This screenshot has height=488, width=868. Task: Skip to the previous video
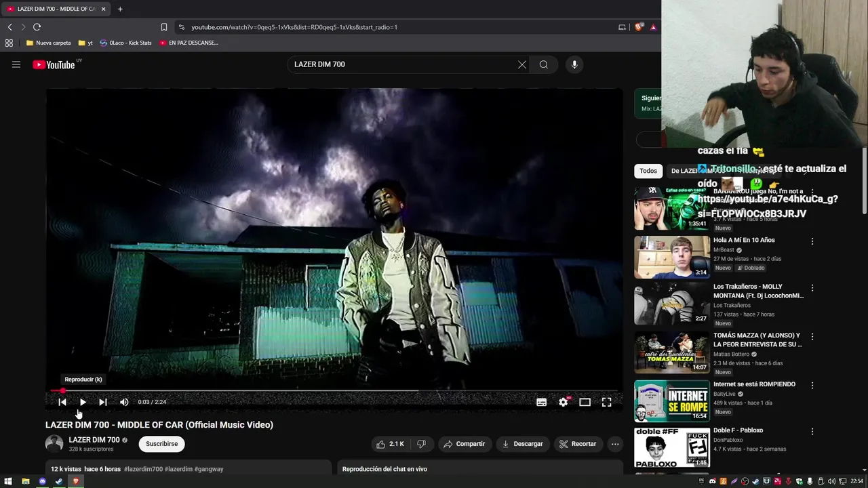[x=62, y=402]
